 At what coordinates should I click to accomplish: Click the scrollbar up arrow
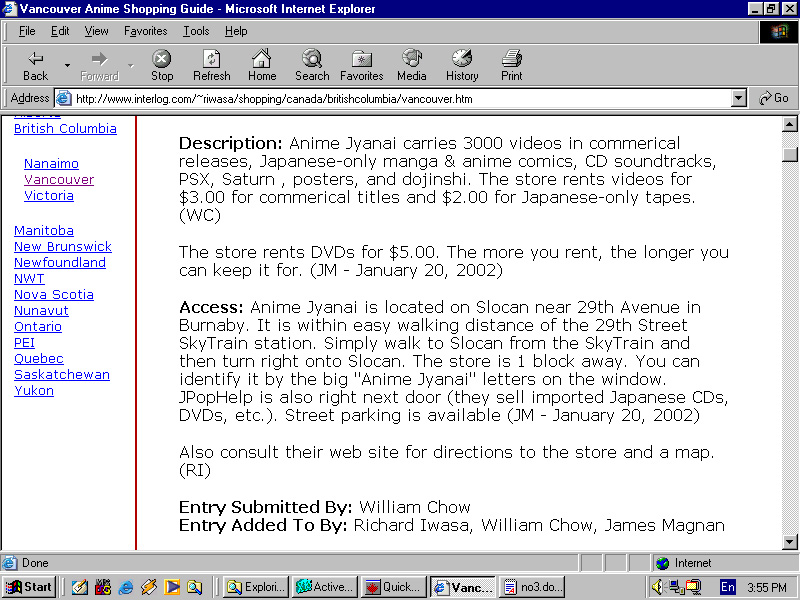(789, 124)
